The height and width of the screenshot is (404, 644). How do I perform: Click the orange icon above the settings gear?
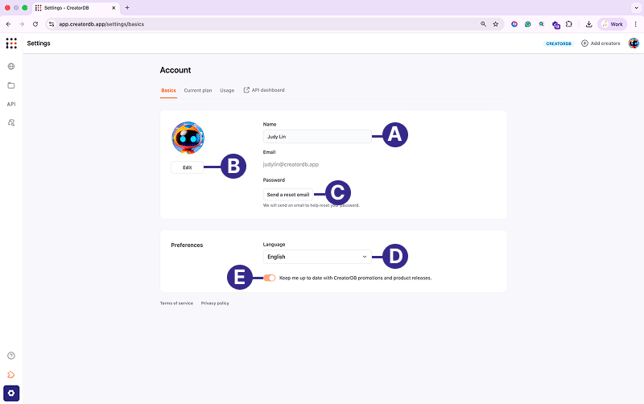(x=11, y=375)
